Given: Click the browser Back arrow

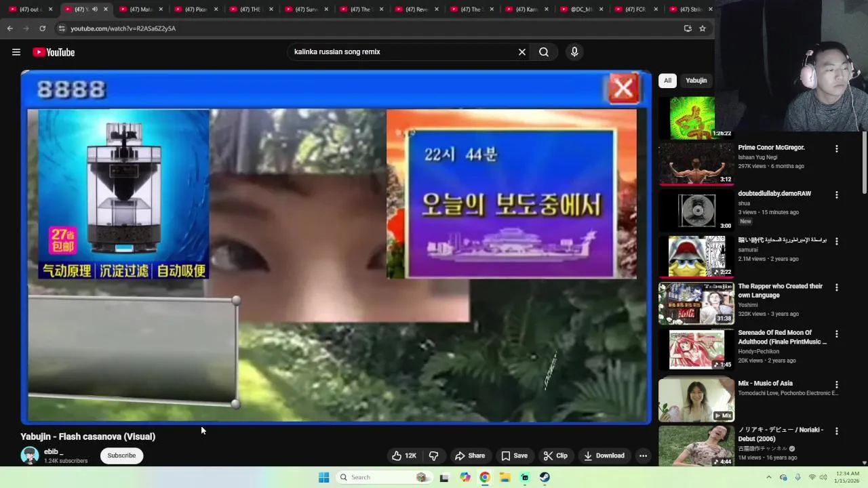Looking at the screenshot, I should (9, 28).
